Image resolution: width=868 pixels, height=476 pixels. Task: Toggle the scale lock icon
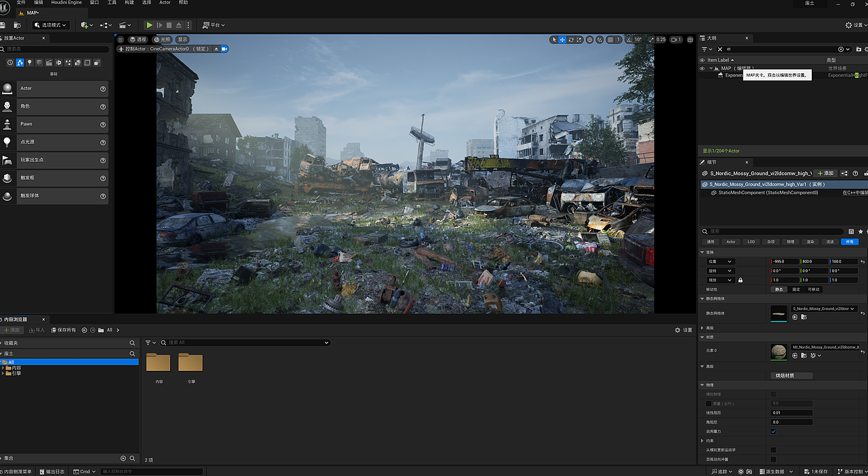pyautogui.click(x=740, y=280)
